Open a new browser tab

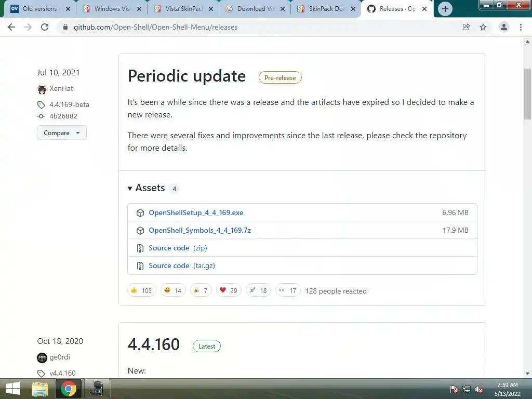(445, 9)
